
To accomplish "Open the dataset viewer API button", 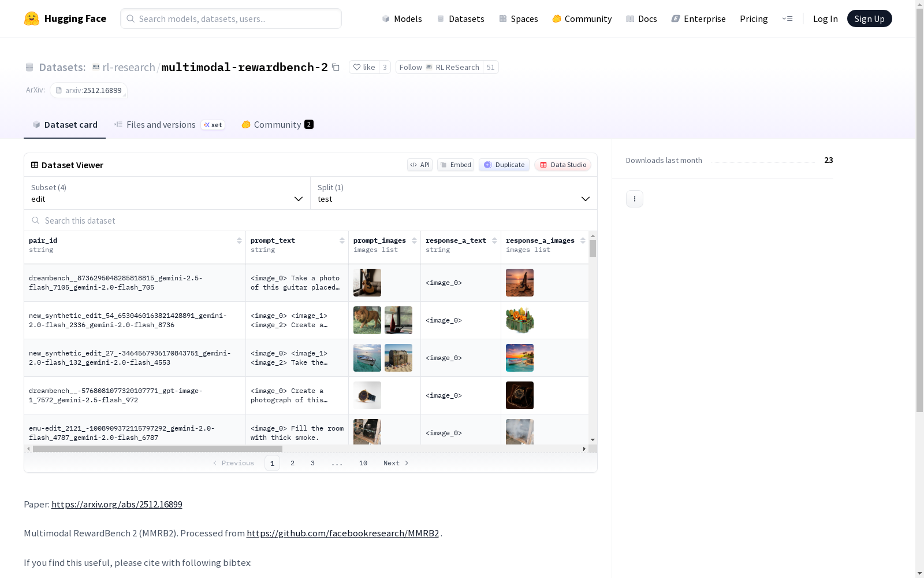I will (x=420, y=165).
